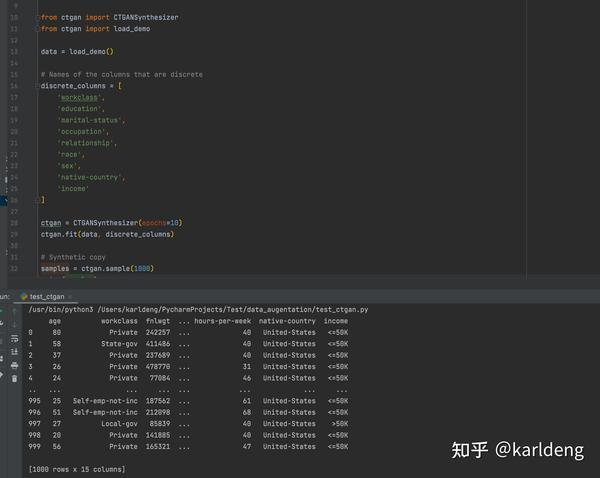The width and height of the screenshot is (600, 478).
Task: Click the samples = ctgan.sample line
Action: pos(97,268)
